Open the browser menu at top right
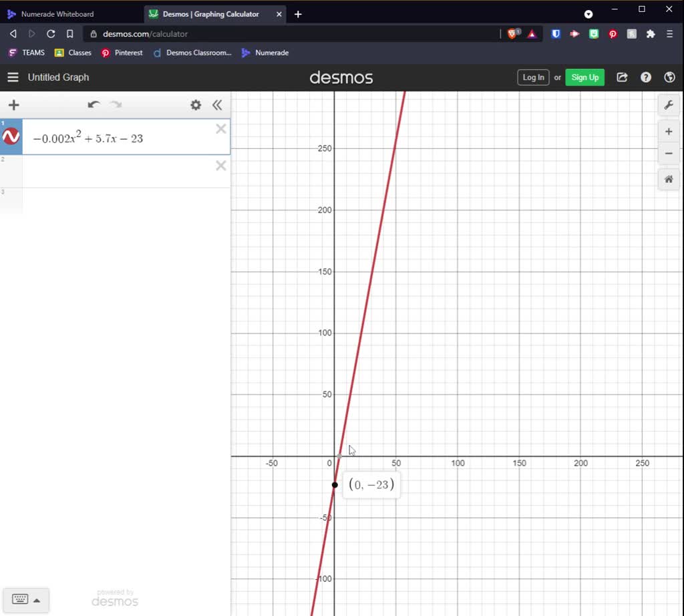684x616 pixels. click(669, 33)
